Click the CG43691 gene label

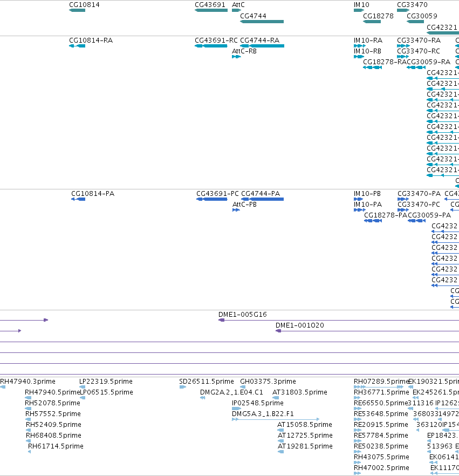pos(210,5)
